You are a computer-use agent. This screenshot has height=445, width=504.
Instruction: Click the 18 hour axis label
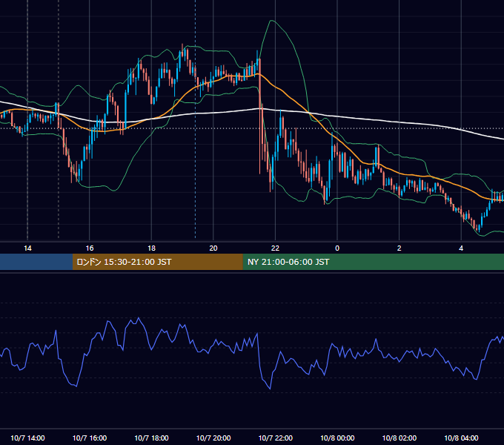pyautogui.click(x=151, y=248)
